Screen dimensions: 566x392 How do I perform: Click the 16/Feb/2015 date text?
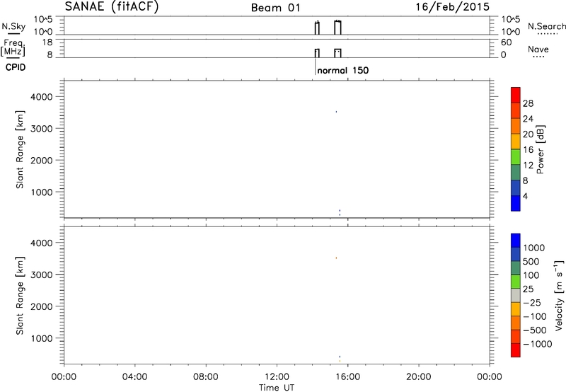[452, 6]
